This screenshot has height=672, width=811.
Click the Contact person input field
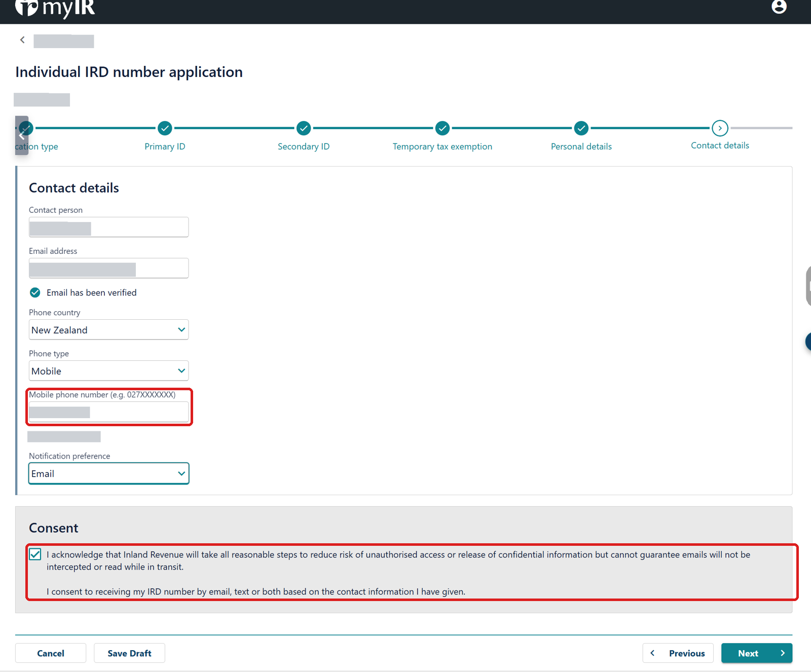[108, 227]
